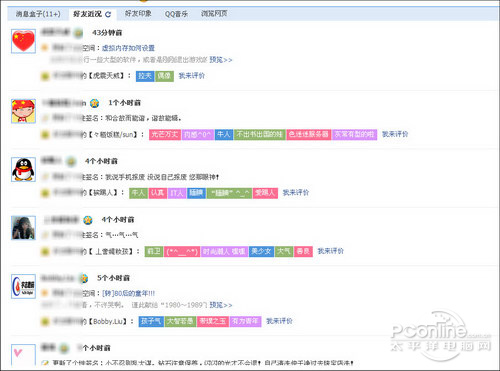Click the level badge in the bottom friend row
500x371 pixels.
(63, 349)
